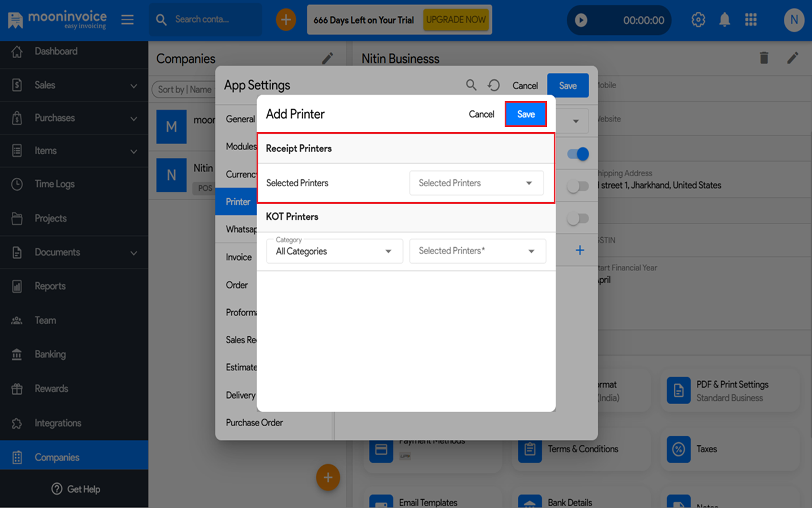Open notifications bell icon
The height and width of the screenshot is (508, 812).
click(725, 20)
